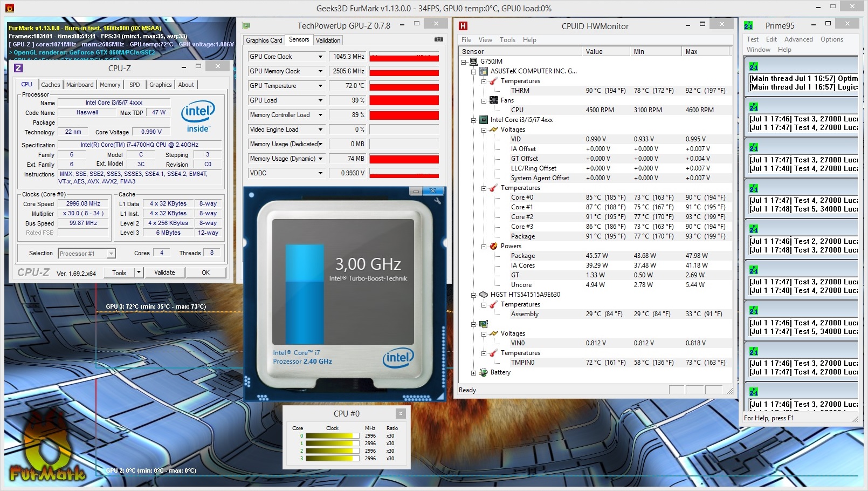This screenshot has width=868, height=491.
Task: Open the CPU-Z Tools dropdown arrow
Action: (139, 272)
